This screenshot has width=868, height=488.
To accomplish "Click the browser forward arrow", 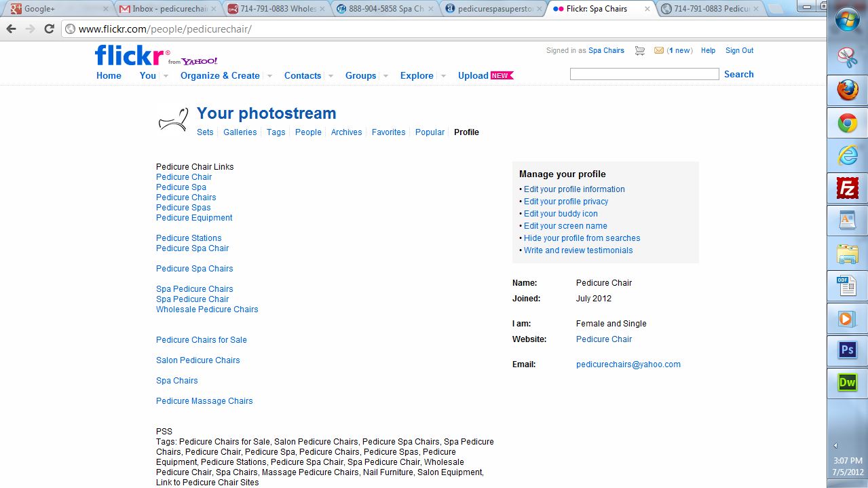I will tap(30, 29).
